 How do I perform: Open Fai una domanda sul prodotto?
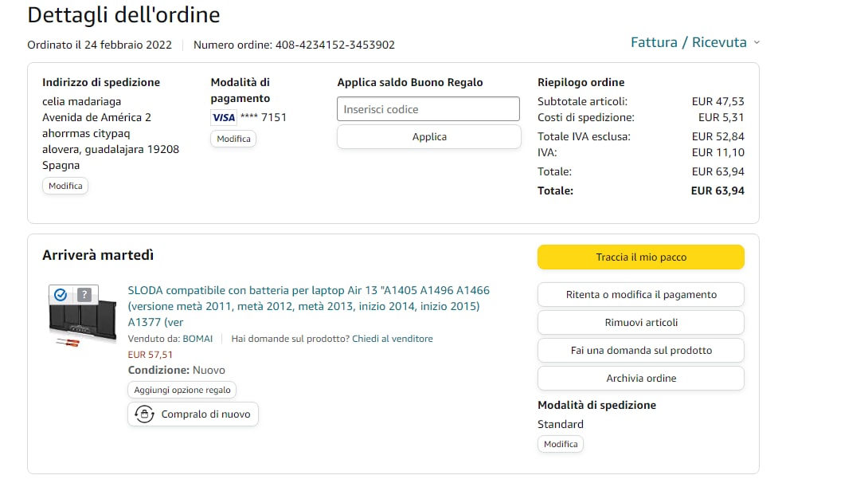640,351
